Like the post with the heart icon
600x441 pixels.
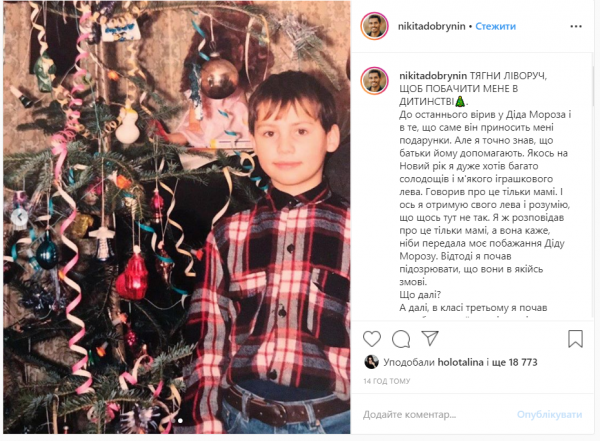372,339
